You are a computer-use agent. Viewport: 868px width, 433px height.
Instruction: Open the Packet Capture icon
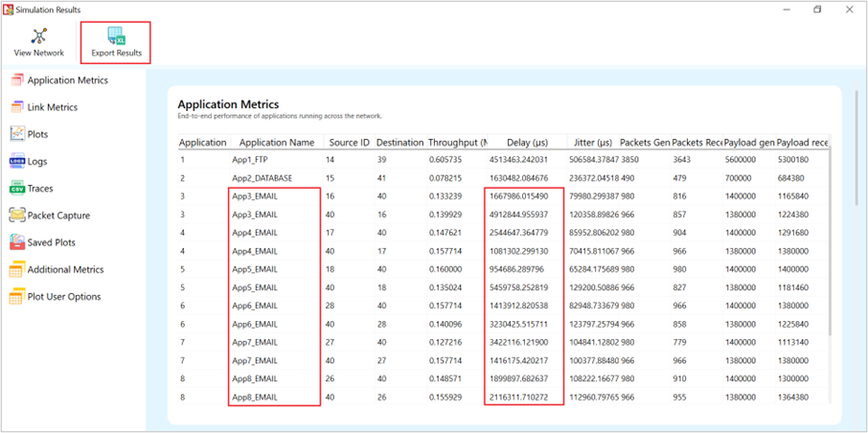[17, 216]
